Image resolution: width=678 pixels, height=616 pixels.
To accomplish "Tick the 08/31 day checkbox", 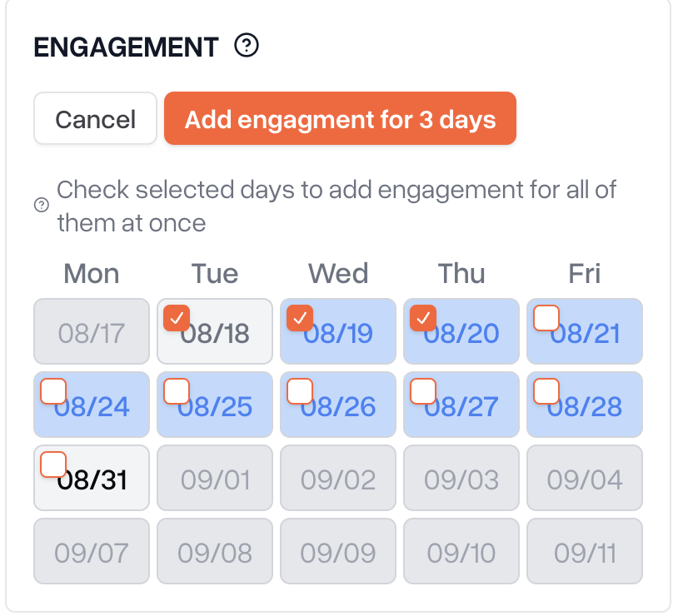I will click(x=53, y=464).
